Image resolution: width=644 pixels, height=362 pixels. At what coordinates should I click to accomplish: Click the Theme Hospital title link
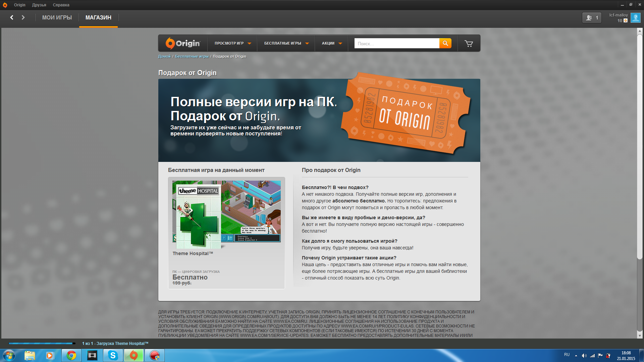[193, 253]
